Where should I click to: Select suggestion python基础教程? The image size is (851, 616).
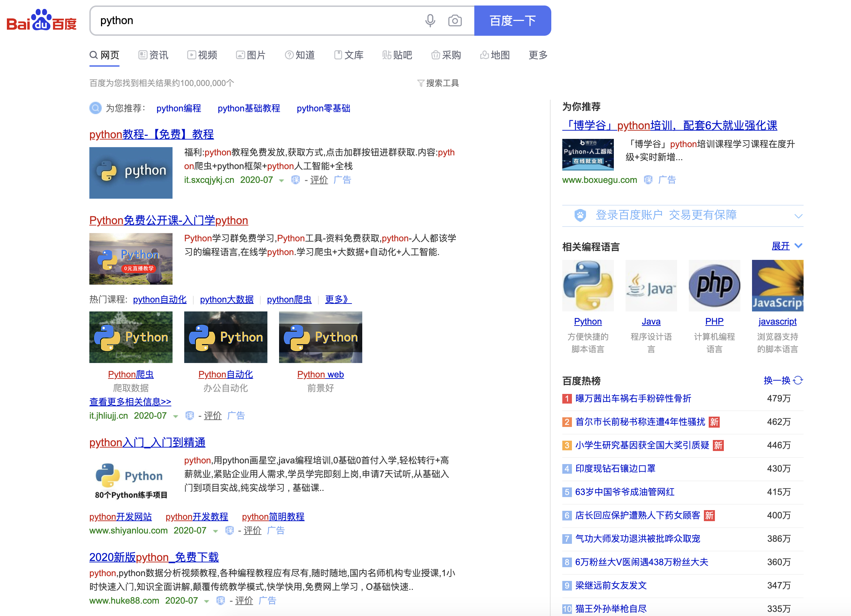249,109
